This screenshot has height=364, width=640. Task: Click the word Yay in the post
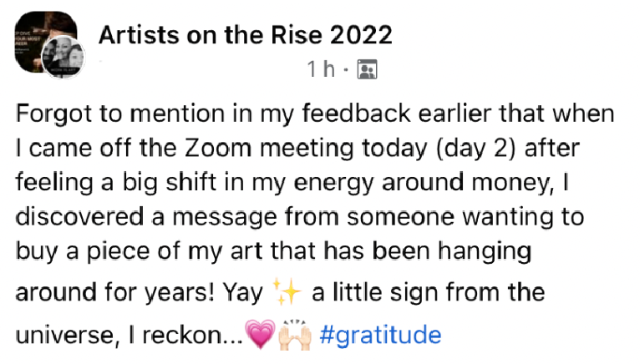pos(242,293)
